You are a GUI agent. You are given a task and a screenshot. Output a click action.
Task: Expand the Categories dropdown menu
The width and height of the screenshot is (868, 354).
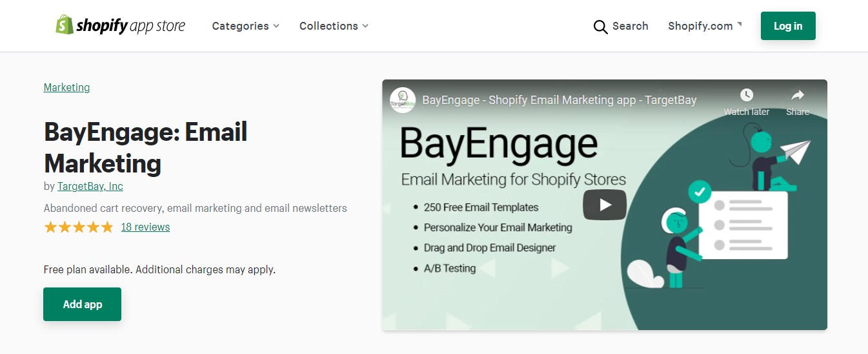pyautogui.click(x=246, y=26)
